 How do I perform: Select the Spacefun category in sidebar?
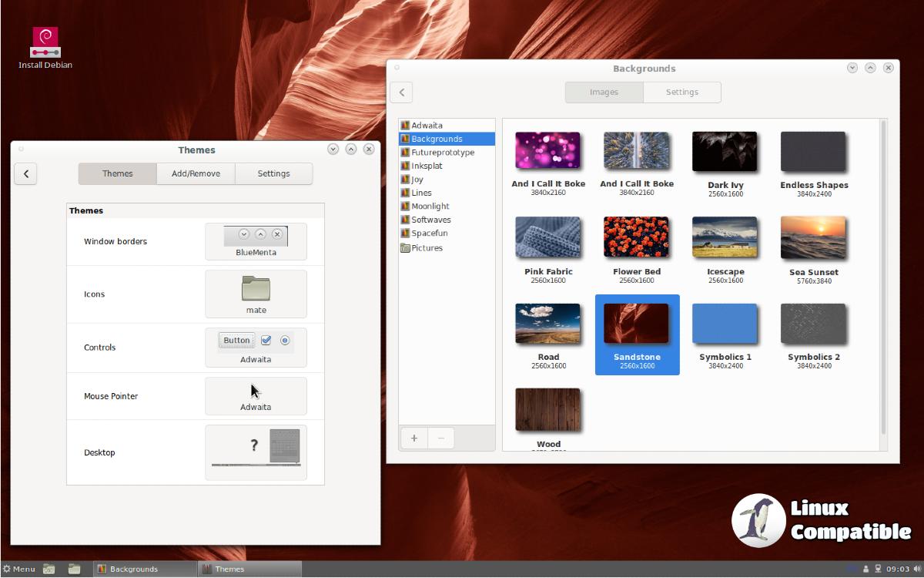[x=429, y=234]
